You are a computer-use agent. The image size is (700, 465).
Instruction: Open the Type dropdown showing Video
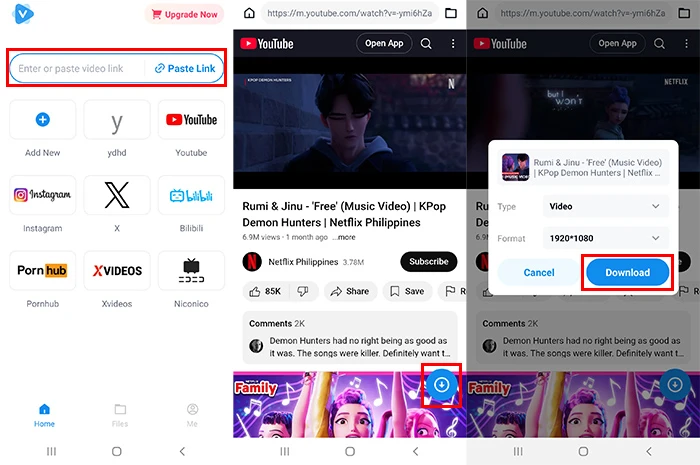click(x=606, y=206)
